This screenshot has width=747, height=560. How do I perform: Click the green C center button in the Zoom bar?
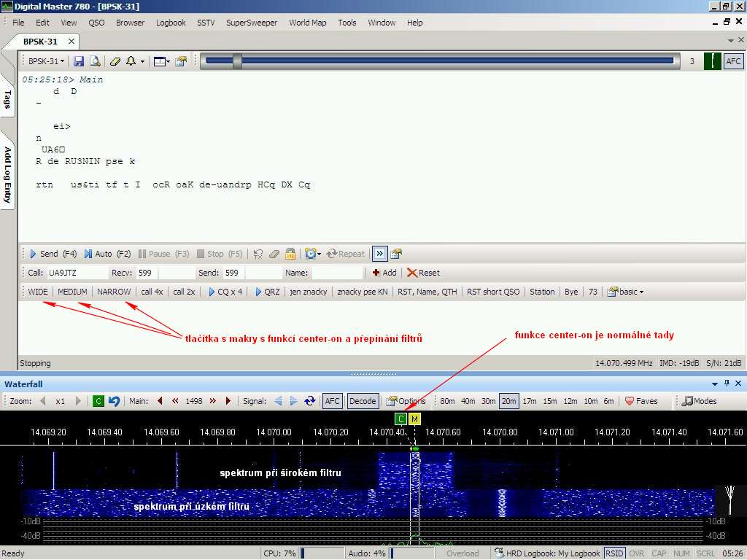tap(98, 401)
